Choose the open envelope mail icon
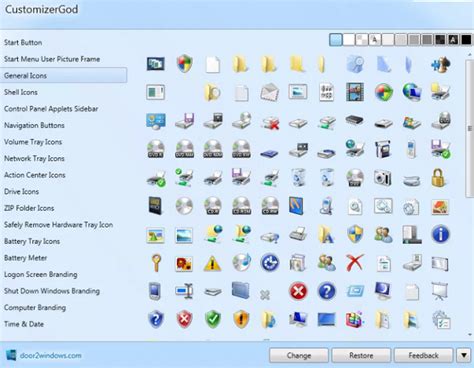 (x=269, y=92)
